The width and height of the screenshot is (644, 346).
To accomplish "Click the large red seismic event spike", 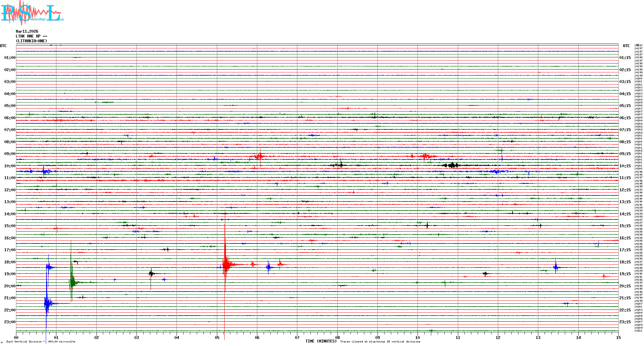I will [226, 264].
